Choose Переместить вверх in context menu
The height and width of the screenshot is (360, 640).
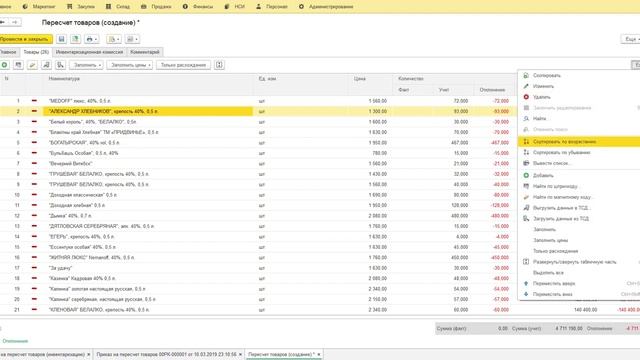(x=579, y=283)
